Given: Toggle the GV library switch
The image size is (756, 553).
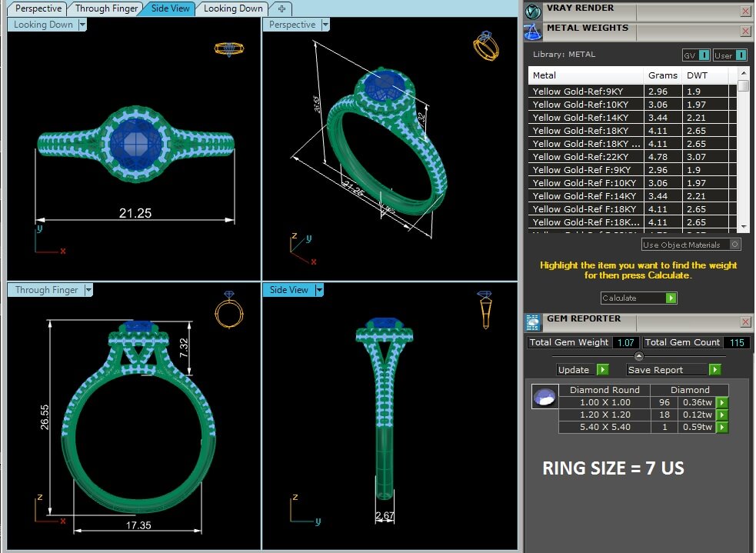Looking at the screenshot, I should click(x=696, y=55).
